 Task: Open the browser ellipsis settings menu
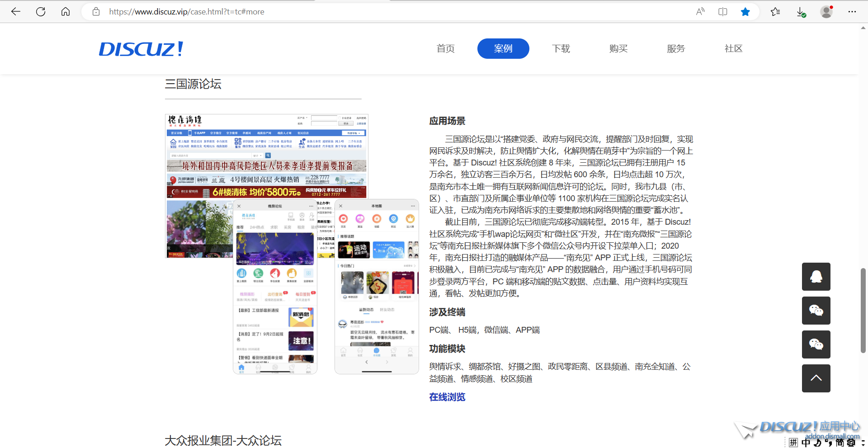pos(852,11)
